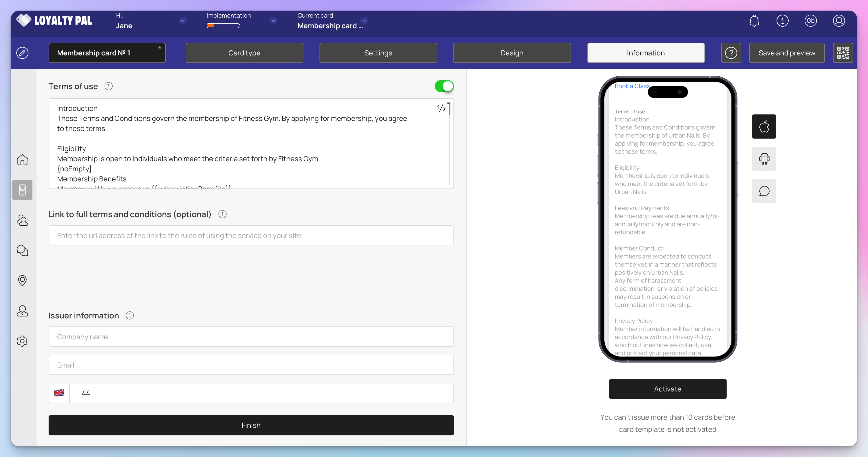
Task: Expand the Hi, Jane account dropdown
Action: 183,21
